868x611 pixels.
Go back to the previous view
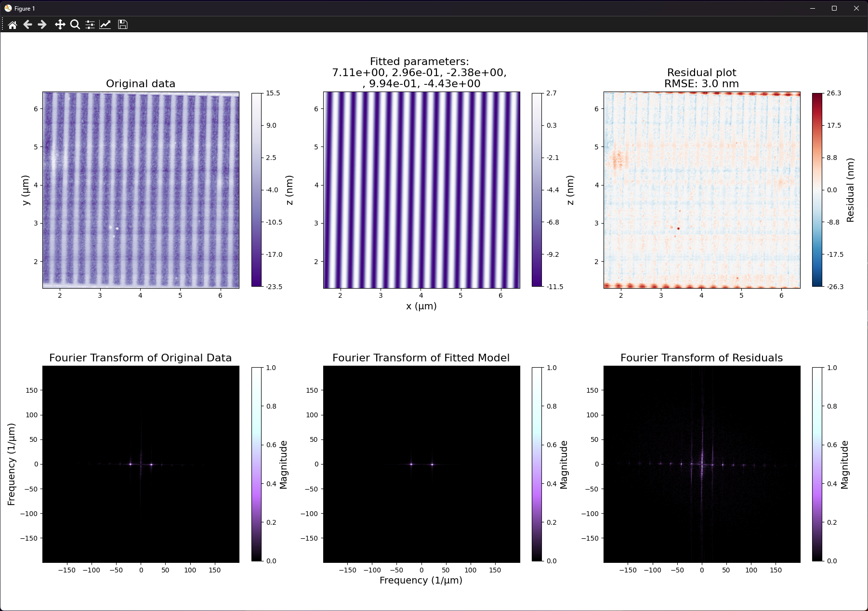27,25
